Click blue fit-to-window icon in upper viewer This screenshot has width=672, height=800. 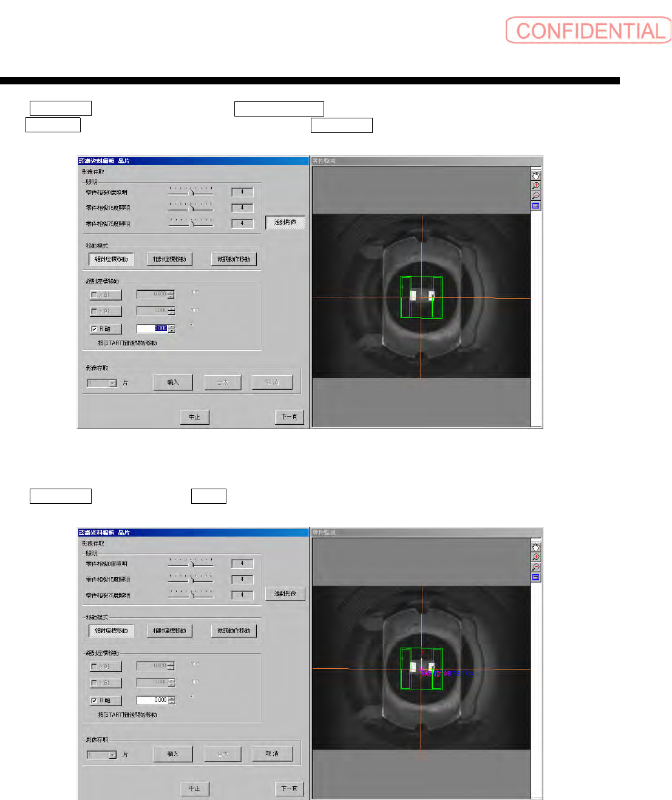[x=536, y=206]
